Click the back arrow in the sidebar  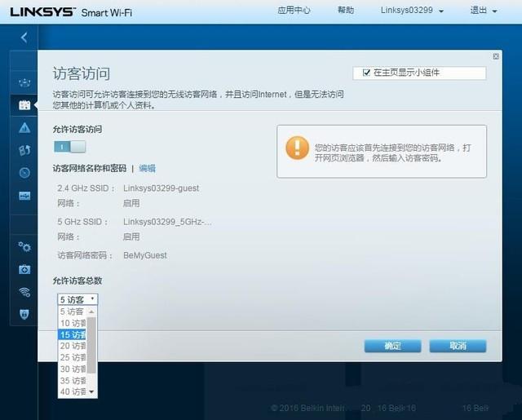point(24,38)
